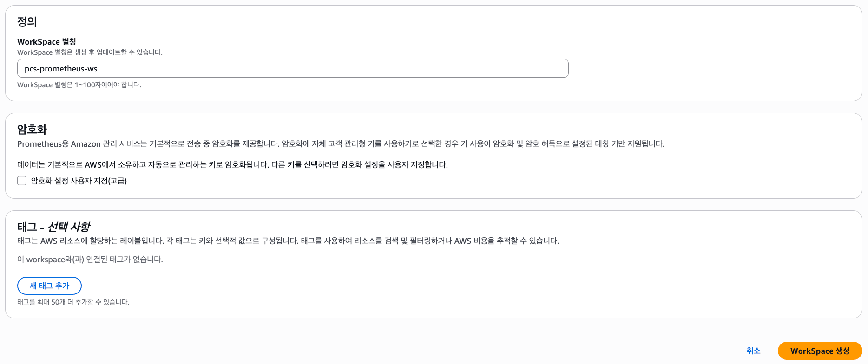Viewport: 868px width, 364px height.
Task: Create the workspace with WorkSpace 생성 button
Action: click(x=820, y=351)
